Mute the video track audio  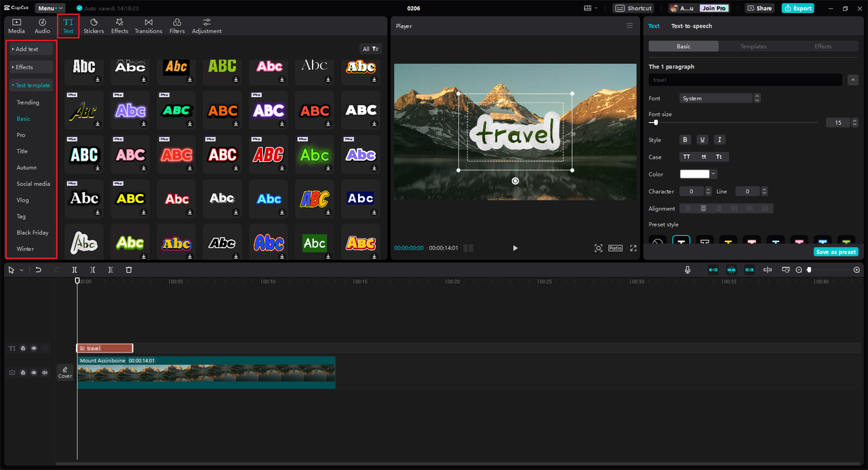(x=45, y=372)
